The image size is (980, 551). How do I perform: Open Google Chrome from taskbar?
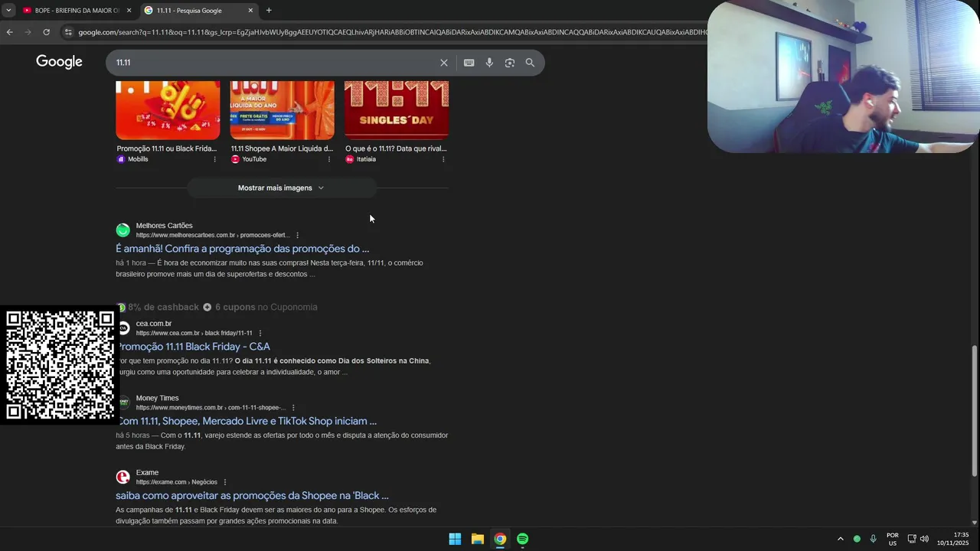pos(500,539)
